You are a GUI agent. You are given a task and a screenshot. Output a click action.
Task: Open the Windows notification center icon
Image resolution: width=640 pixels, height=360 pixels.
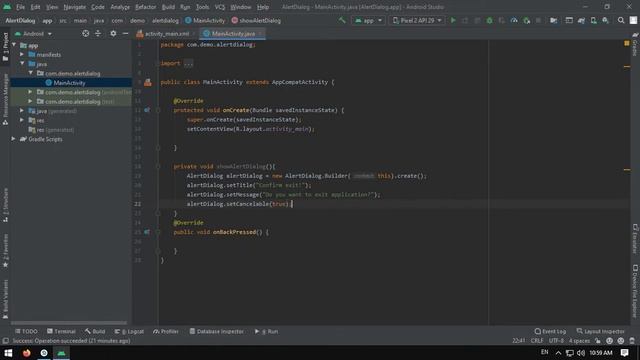(624, 353)
